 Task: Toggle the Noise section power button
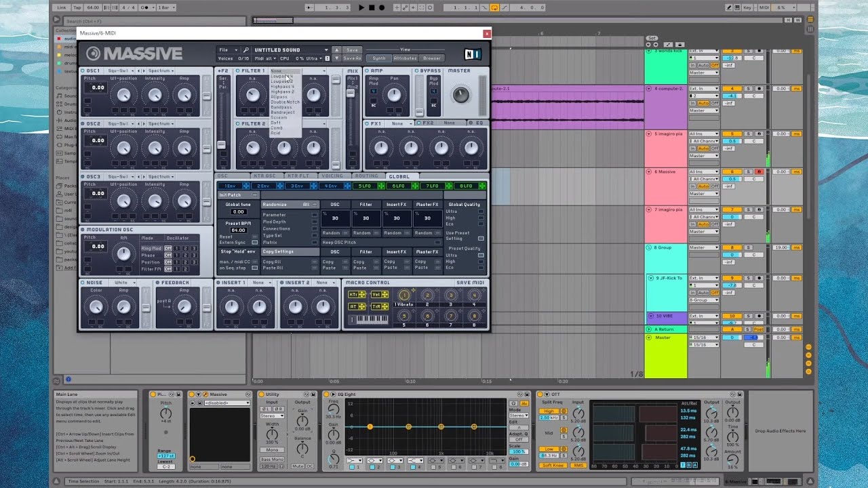tap(83, 283)
